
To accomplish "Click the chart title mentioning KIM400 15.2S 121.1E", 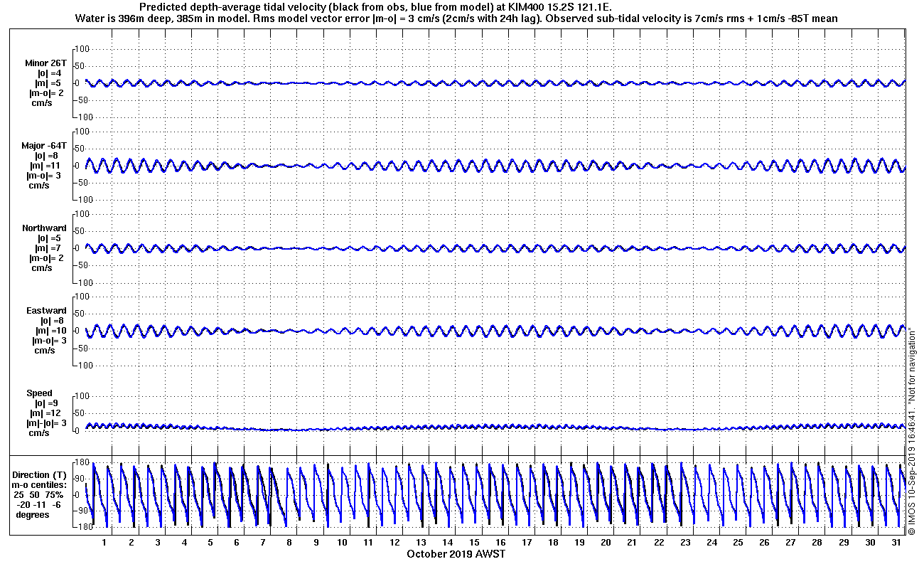I will (377, 7).
